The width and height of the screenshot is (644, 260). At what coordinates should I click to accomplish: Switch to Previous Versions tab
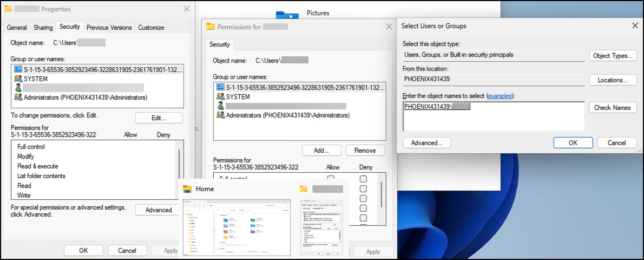109,28
